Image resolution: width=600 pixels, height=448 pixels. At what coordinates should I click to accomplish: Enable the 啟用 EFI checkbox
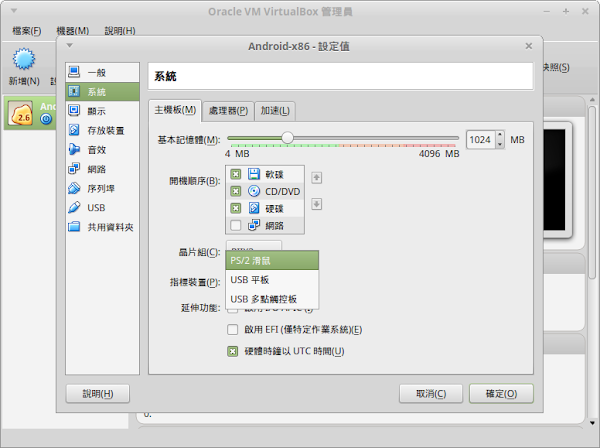233,329
